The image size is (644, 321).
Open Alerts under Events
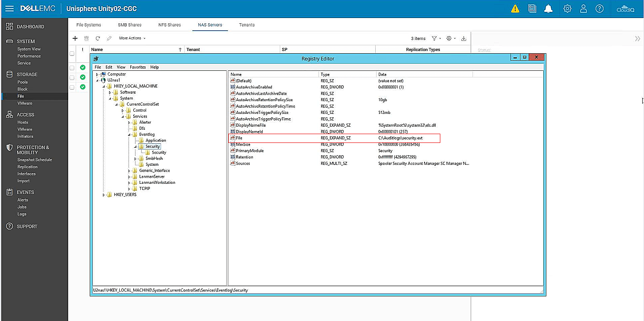click(22, 200)
